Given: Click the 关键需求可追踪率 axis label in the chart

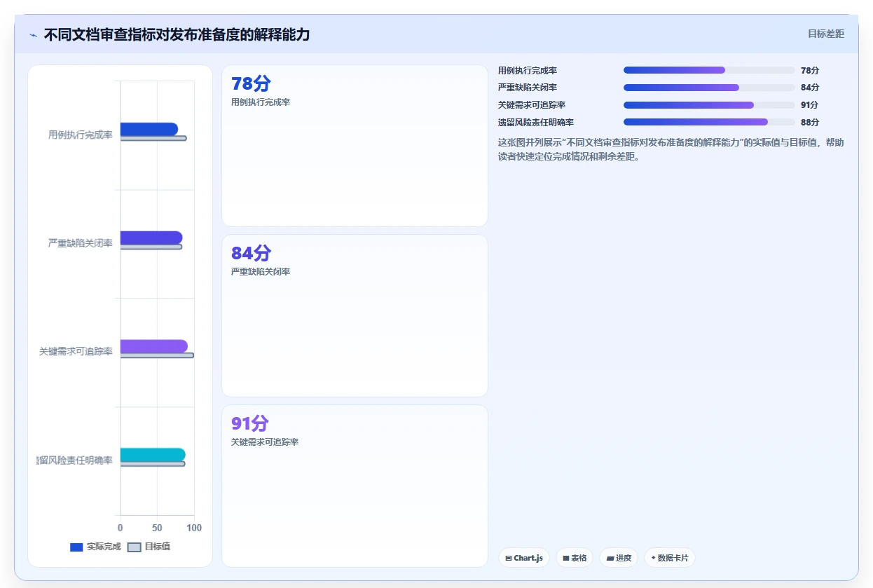Looking at the screenshot, I should coord(76,352).
